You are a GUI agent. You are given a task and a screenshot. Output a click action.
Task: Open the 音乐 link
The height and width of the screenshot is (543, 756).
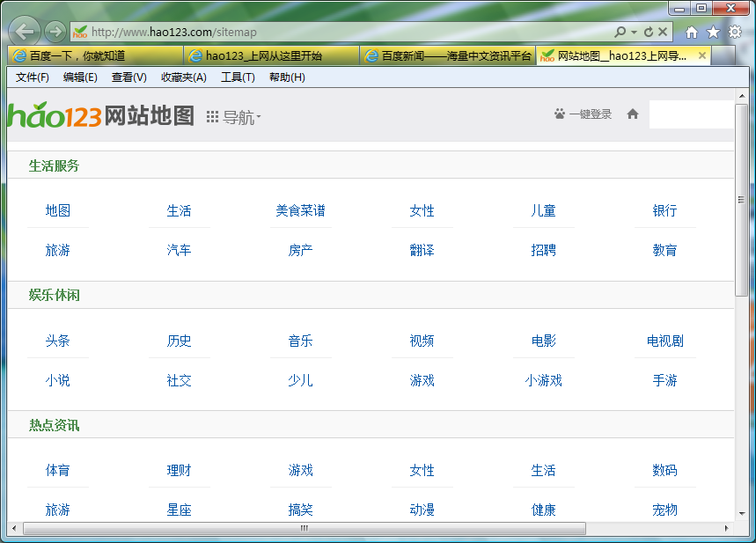pyautogui.click(x=300, y=341)
